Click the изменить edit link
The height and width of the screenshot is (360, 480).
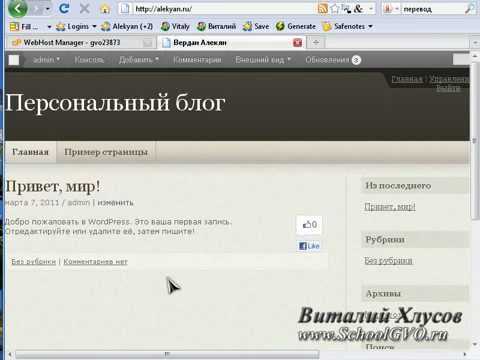pyautogui.click(x=115, y=203)
